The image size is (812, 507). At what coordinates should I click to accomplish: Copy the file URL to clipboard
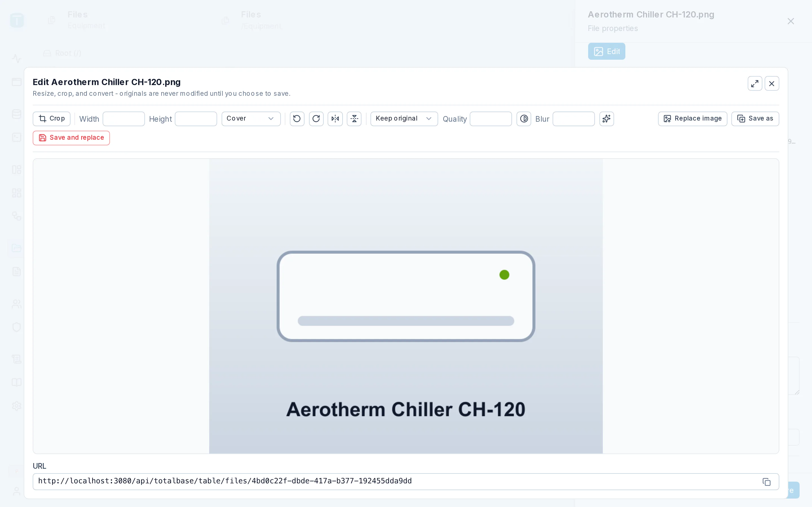pos(767,482)
